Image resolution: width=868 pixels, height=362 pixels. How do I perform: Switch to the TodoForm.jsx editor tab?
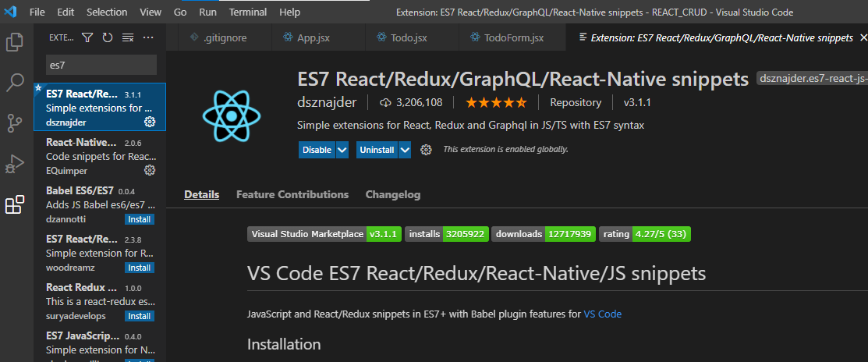click(512, 37)
